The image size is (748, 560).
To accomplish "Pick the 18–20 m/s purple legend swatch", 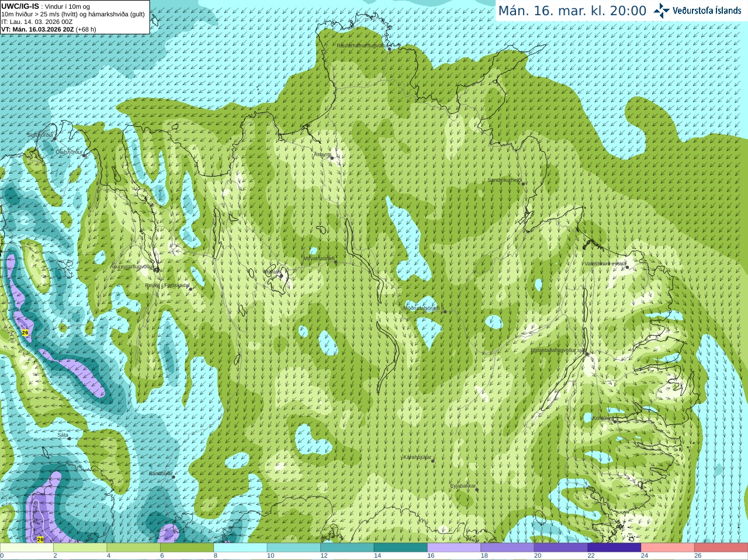I will click(507, 548).
